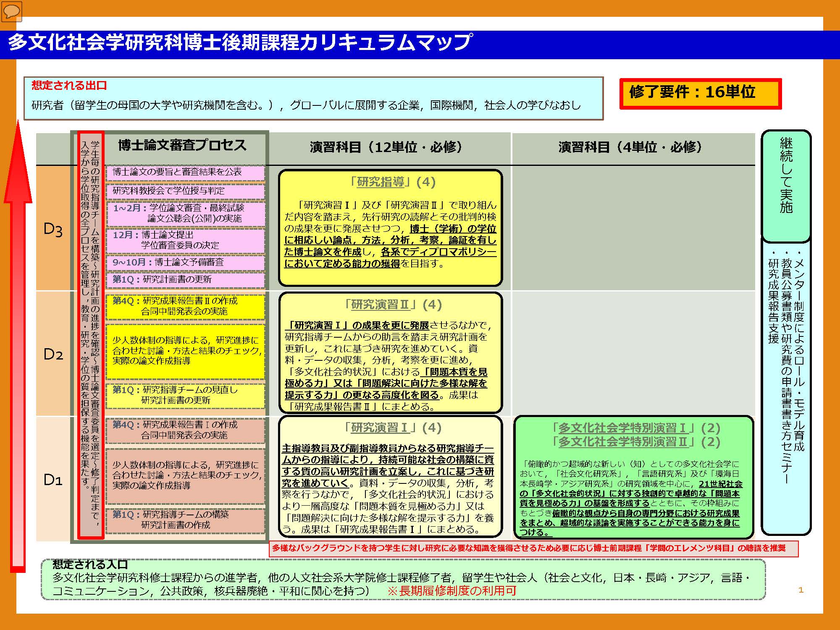Open the 「研究演習Ⅱ」 underlined link
Image resolution: width=840 pixels, height=630 pixels.
[x=380, y=304]
